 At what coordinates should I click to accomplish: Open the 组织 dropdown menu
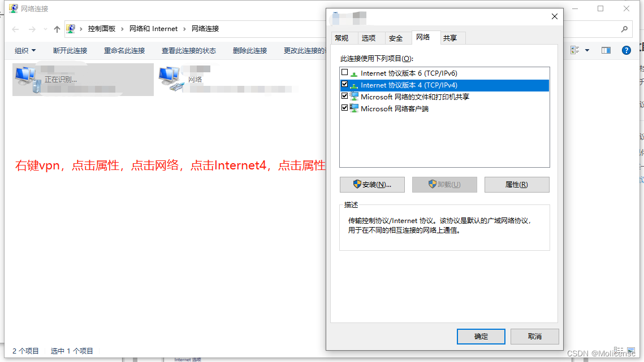[x=25, y=50]
